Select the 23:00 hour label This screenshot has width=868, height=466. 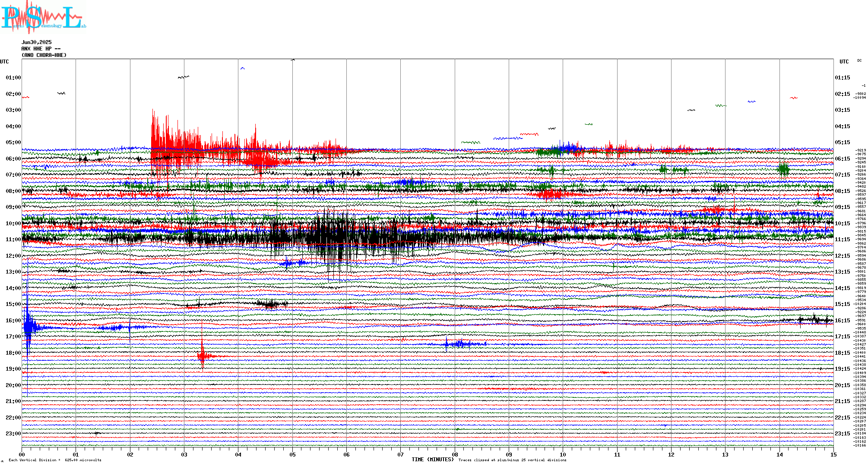click(13, 434)
